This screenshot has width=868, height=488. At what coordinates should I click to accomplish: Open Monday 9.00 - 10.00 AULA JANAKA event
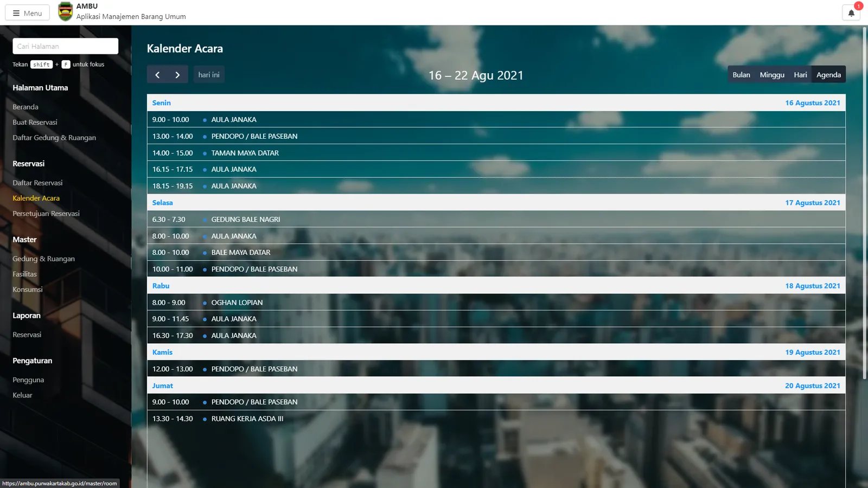point(496,119)
